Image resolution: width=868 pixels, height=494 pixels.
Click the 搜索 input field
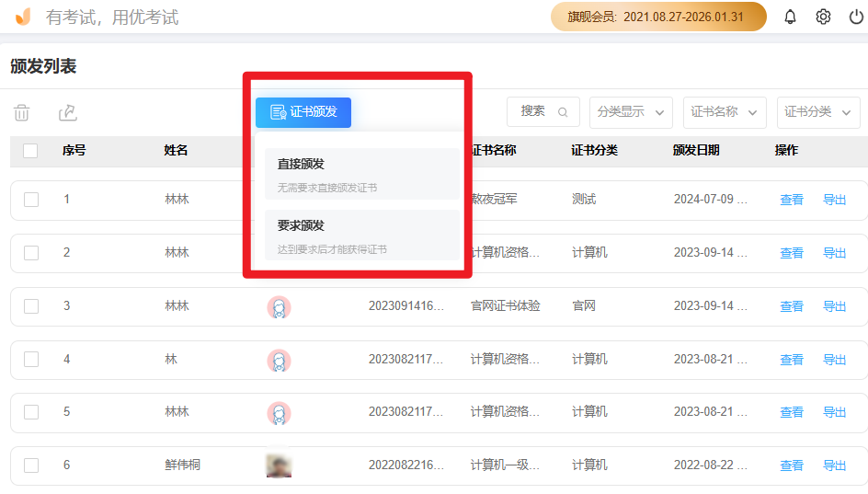(543, 112)
